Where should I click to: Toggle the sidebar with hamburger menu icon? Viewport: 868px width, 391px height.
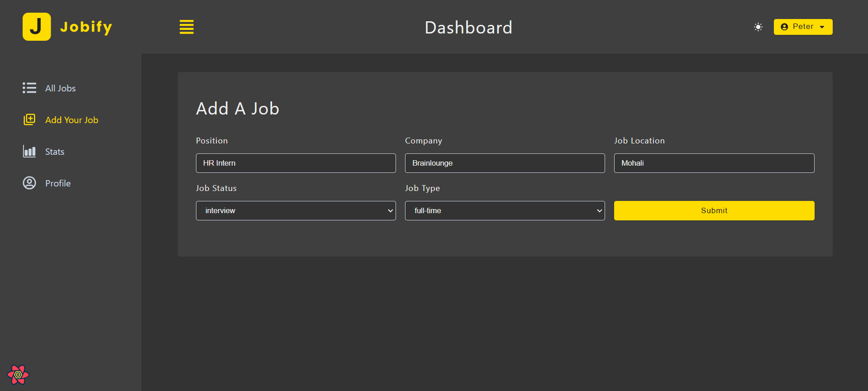pyautogui.click(x=186, y=27)
